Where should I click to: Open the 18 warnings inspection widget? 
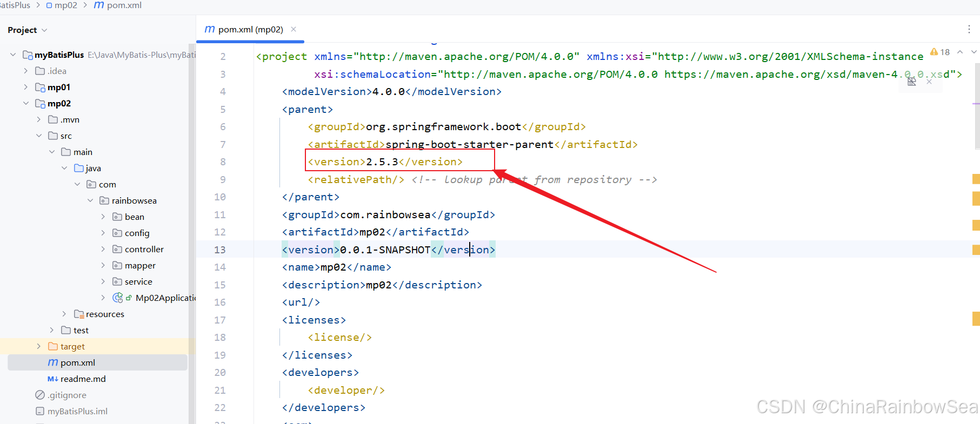click(x=939, y=52)
